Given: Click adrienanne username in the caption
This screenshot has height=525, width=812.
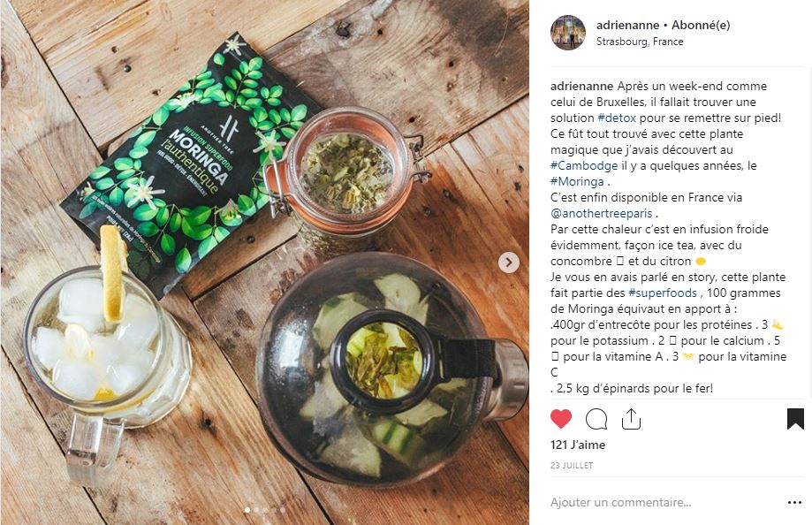Looking at the screenshot, I should point(581,86).
